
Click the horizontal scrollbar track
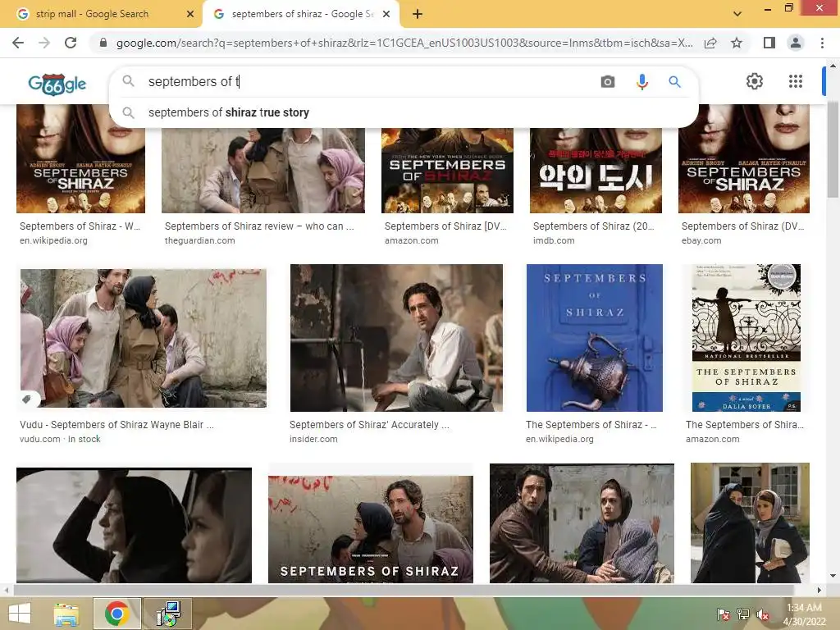click(413, 590)
